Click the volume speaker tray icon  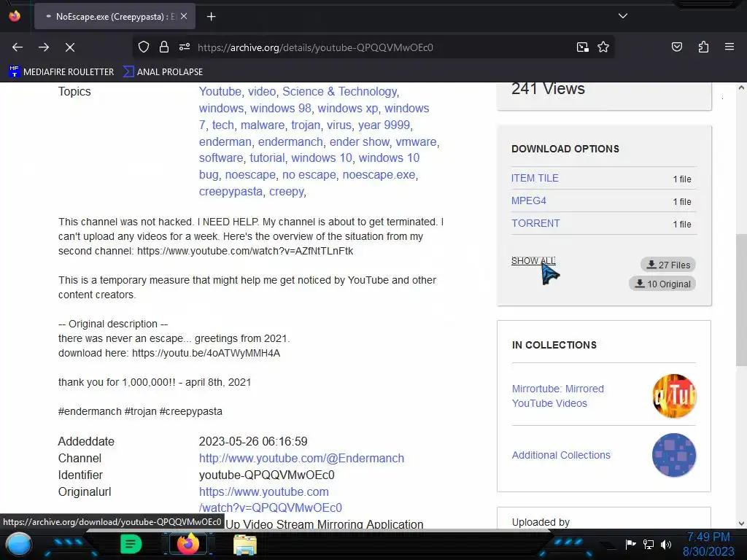666,544
